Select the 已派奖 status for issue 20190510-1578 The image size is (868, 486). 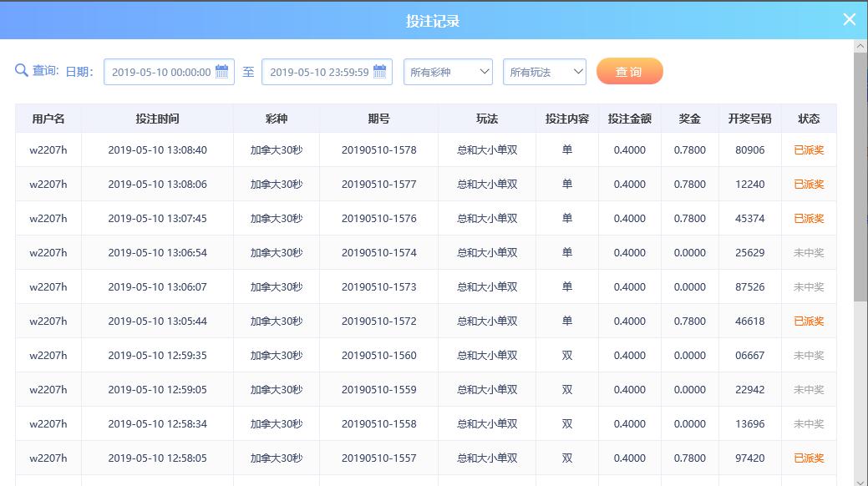pyautogui.click(x=808, y=150)
